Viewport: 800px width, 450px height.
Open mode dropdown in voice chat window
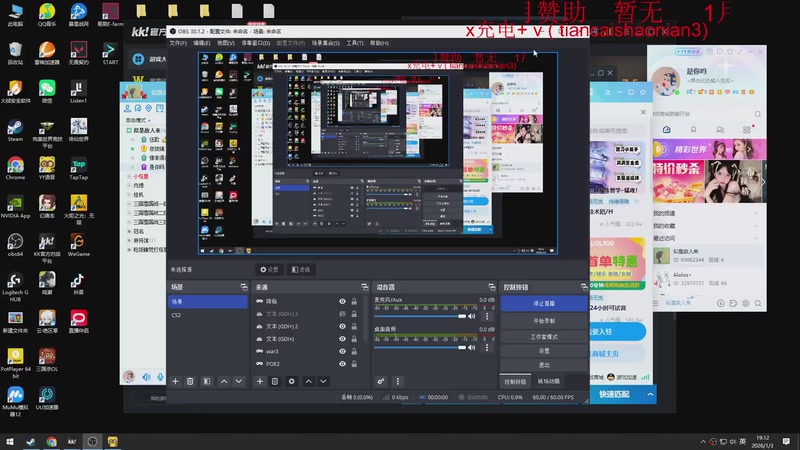[x=139, y=120]
